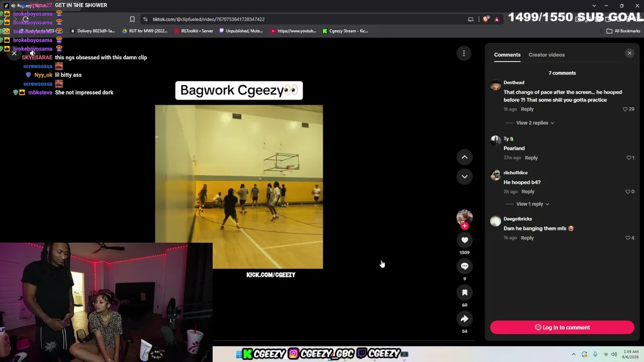The image size is (644, 362).
Task: Follow the creator with the red plus badge
Action: tap(464, 226)
